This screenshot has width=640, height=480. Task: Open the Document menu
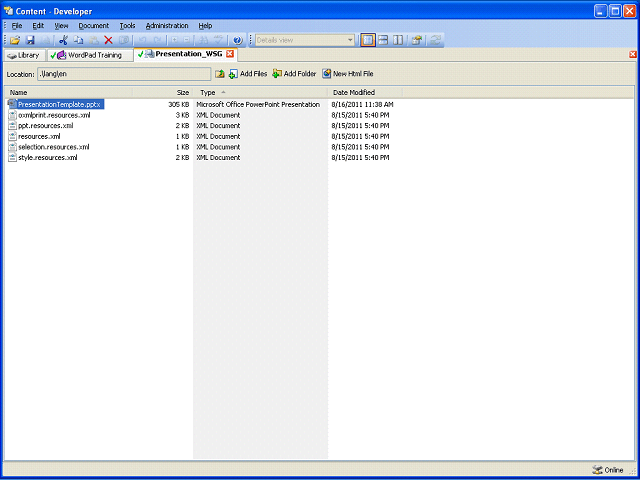tap(94, 26)
